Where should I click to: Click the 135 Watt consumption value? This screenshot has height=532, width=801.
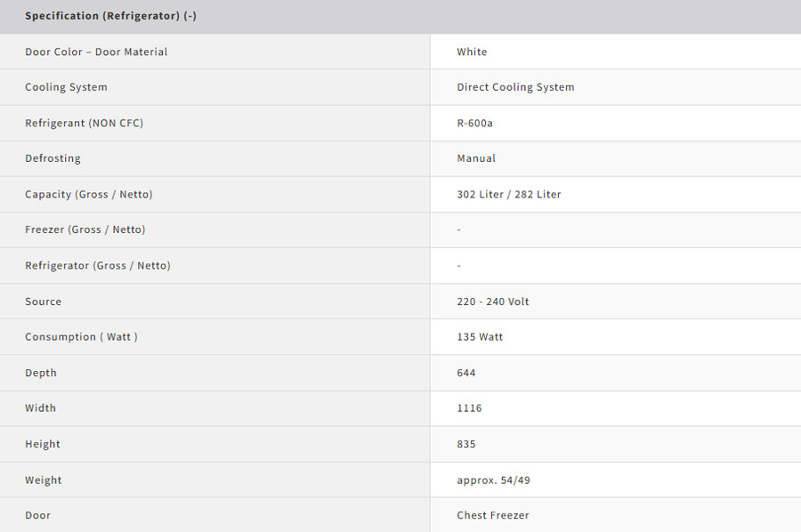click(480, 337)
